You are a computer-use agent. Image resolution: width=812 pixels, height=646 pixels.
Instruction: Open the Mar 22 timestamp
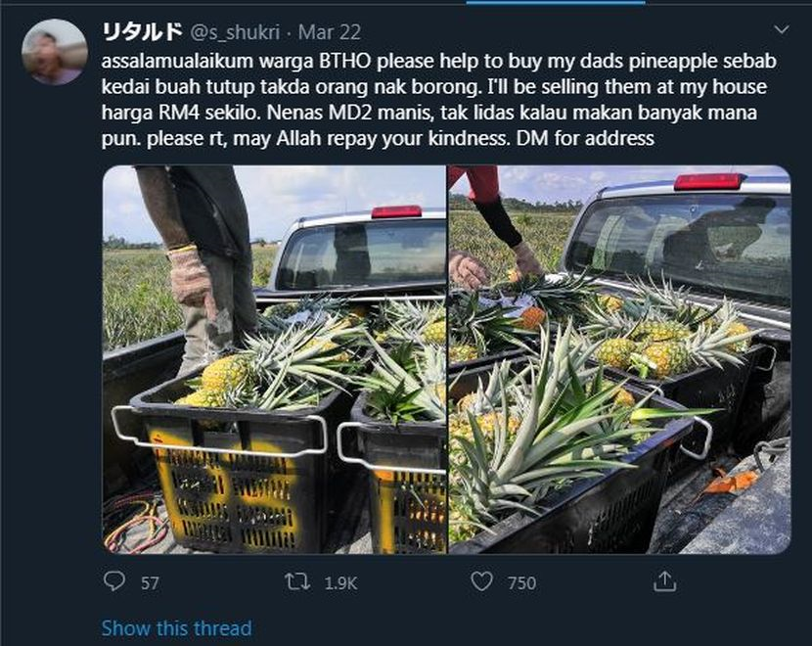point(330,32)
